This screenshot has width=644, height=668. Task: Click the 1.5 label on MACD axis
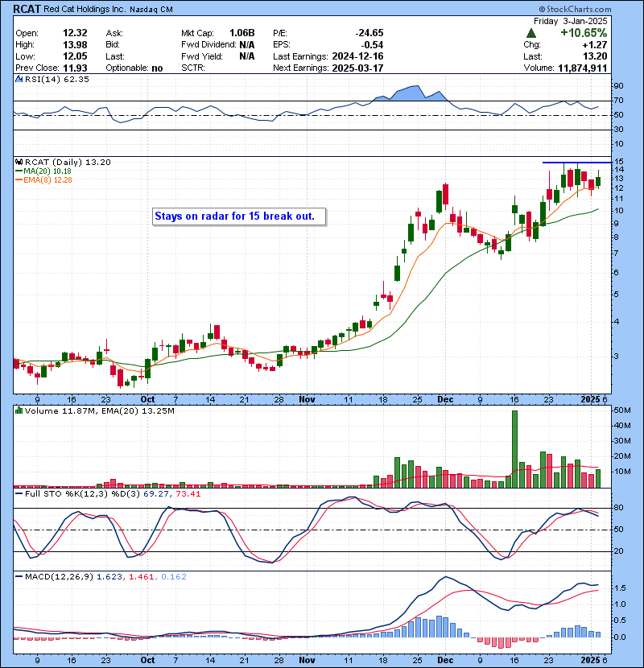click(x=620, y=588)
